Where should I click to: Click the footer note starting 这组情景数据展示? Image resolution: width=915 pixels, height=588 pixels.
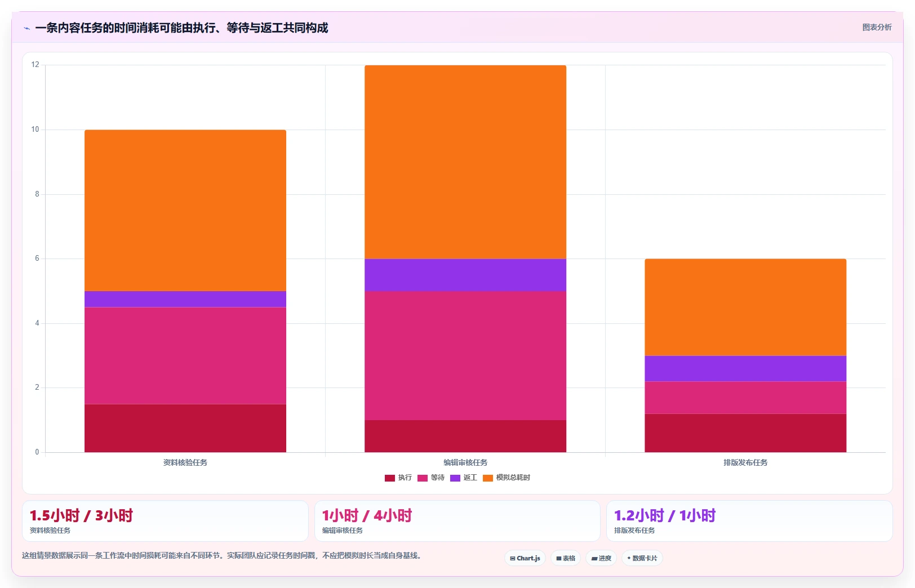tap(221, 555)
